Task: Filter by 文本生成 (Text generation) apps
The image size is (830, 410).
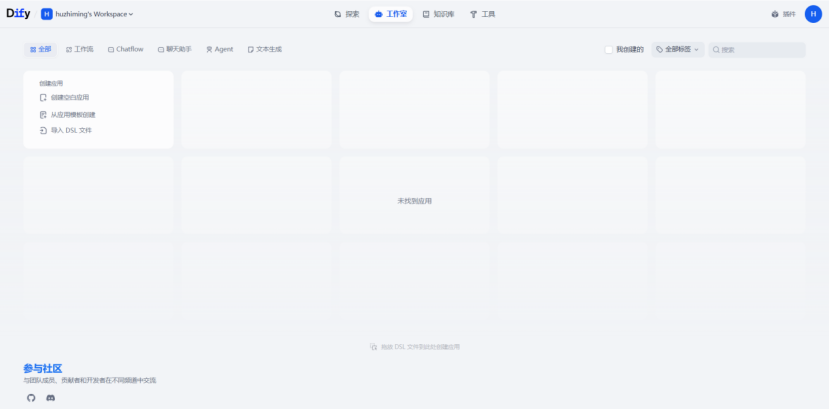Action: (x=265, y=49)
